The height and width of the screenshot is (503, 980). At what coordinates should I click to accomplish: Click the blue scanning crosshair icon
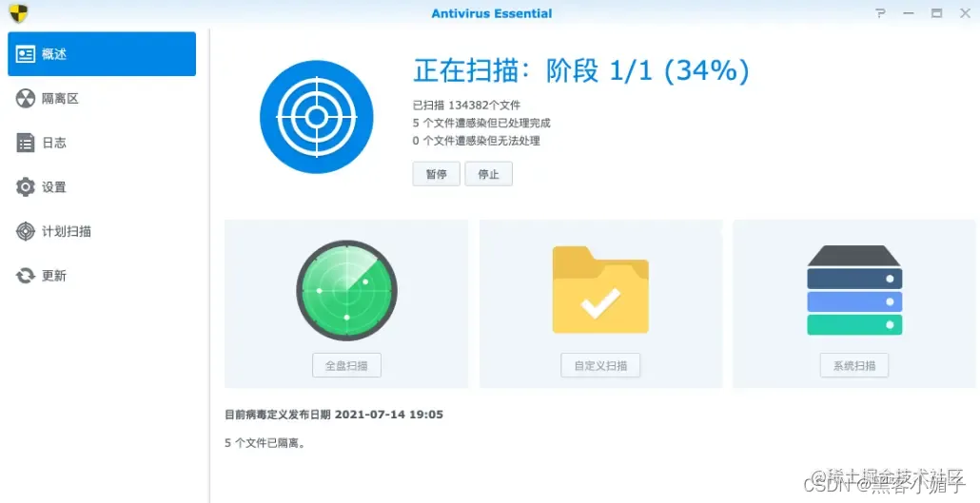click(x=316, y=117)
